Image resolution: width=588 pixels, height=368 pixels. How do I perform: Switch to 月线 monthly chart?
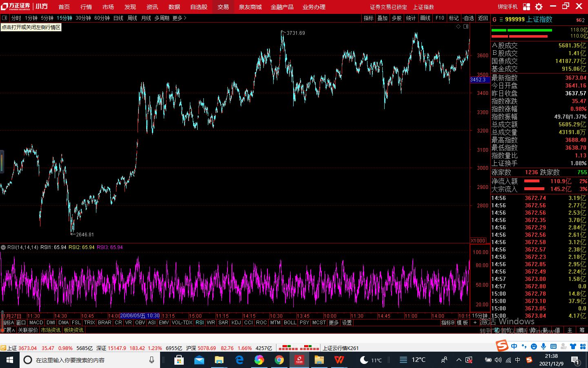[x=146, y=18]
